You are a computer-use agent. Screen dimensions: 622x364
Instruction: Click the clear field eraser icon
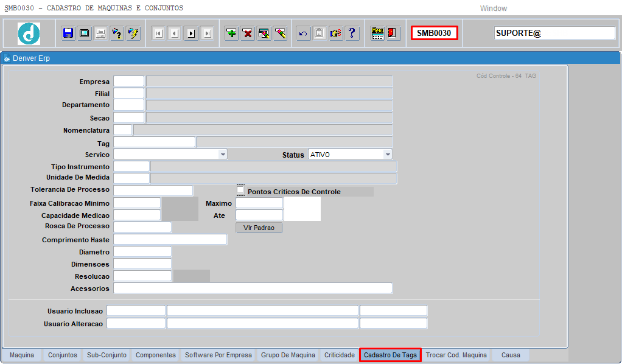(x=280, y=33)
